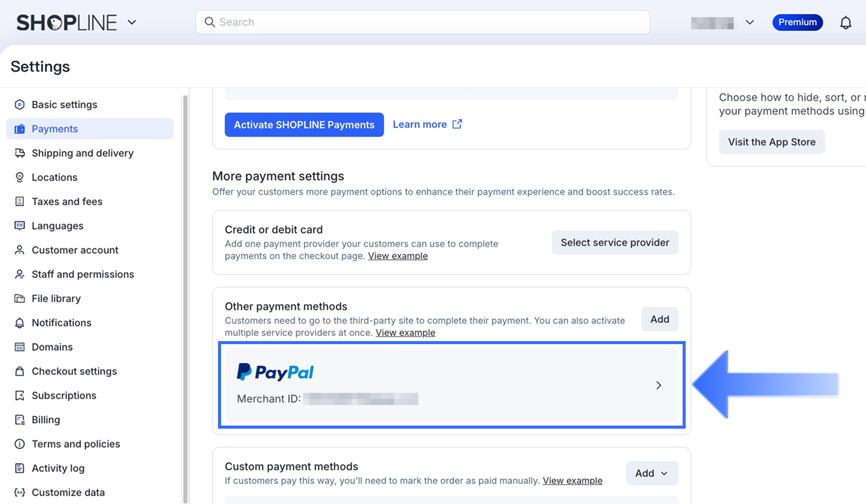Screen dimensions: 866x504
Task: Open the account name dropdown
Action: click(749, 22)
